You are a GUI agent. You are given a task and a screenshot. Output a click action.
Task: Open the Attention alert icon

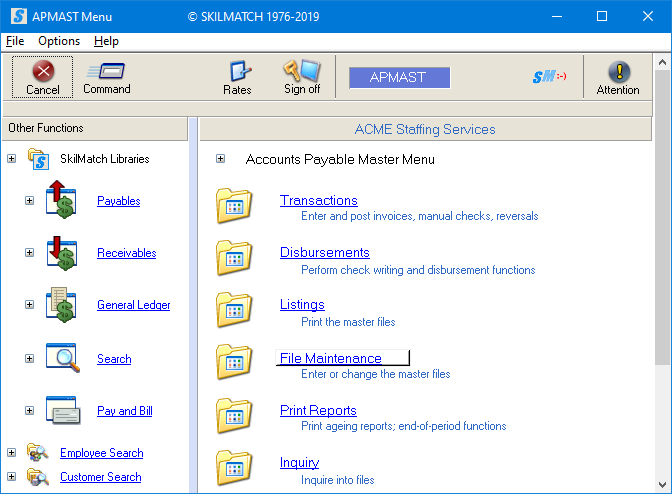pos(618,72)
